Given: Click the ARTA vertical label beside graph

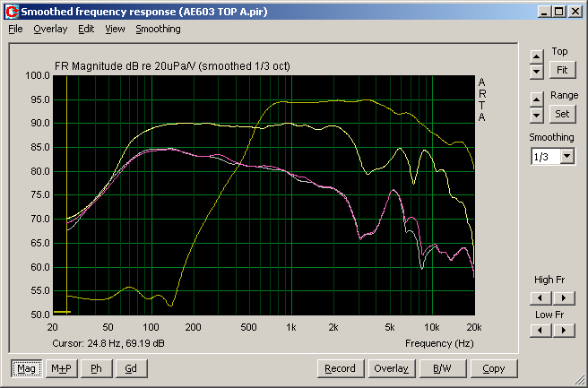Looking at the screenshot, I should click(x=482, y=99).
